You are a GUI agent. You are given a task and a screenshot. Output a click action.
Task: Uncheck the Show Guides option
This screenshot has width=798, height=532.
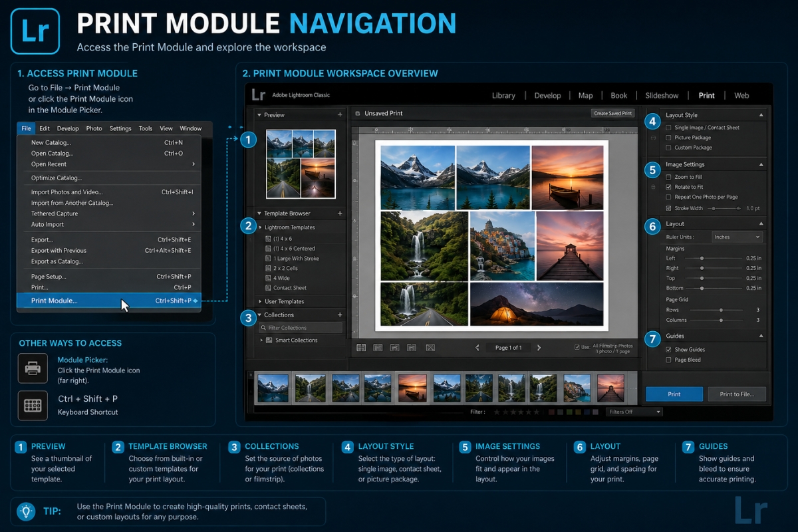(668, 349)
